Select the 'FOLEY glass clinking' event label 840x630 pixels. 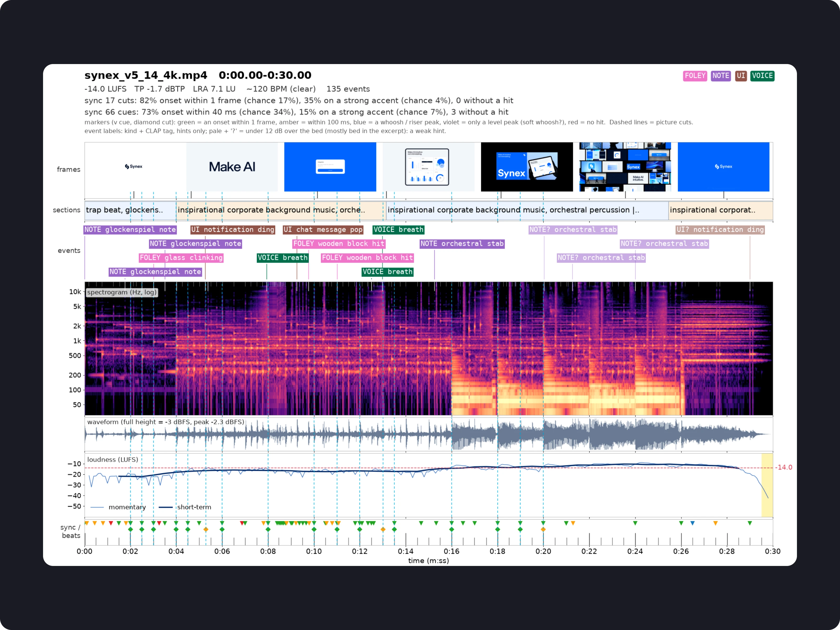point(181,258)
